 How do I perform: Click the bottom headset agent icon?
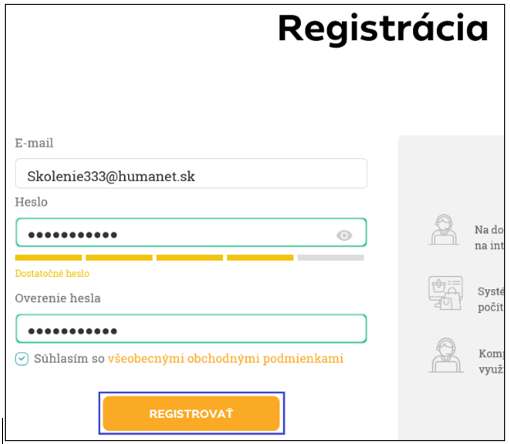(446, 355)
